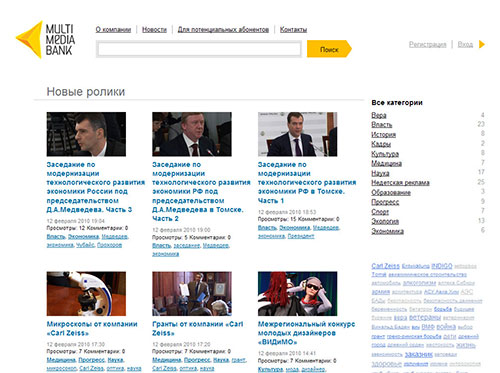Open video title ending in Часть 1
This screenshot has height=373, width=500.
pyautogui.click(x=307, y=183)
